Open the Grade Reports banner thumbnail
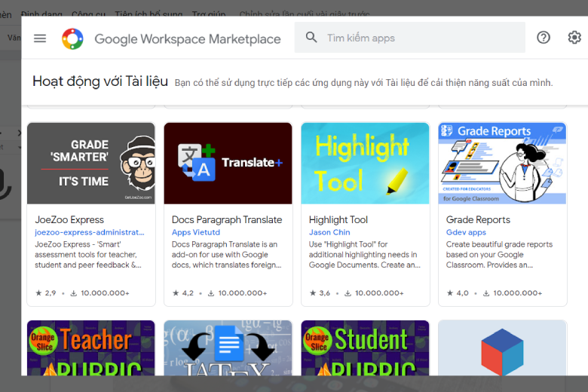The width and height of the screenshot is (588, 392). [x=502, y=164]
